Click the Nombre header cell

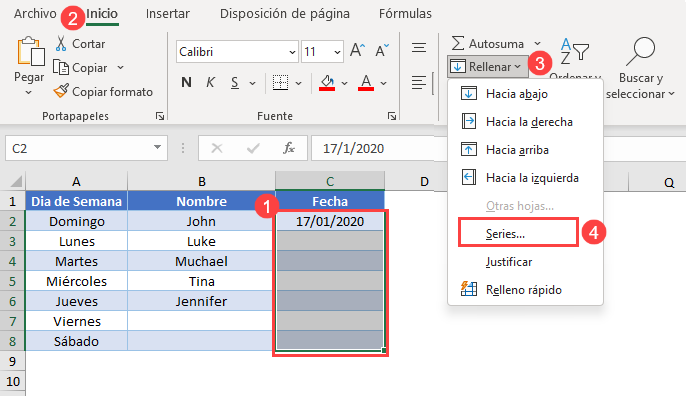point(201,201)
